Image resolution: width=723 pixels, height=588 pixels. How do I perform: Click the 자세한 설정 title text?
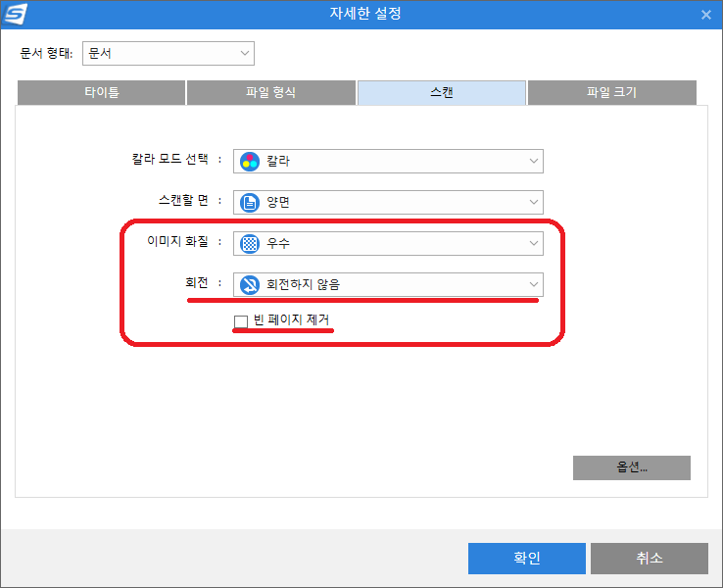365,14
